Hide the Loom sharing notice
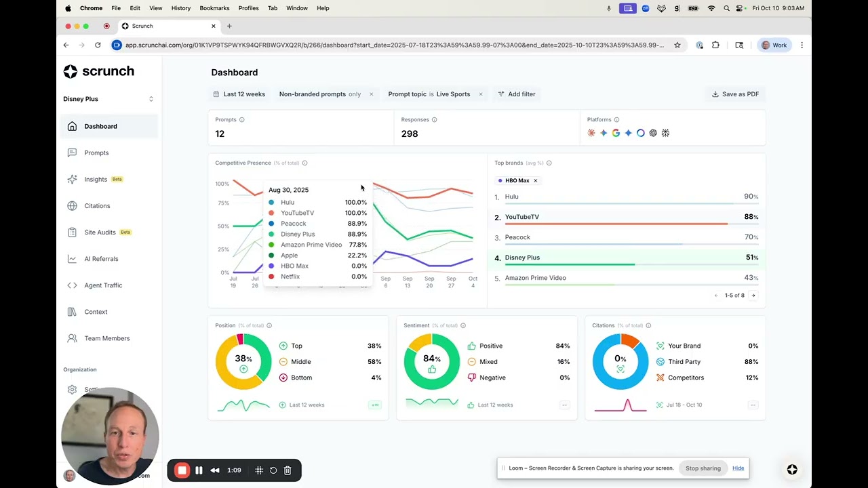868x488 pixels. 738,468
